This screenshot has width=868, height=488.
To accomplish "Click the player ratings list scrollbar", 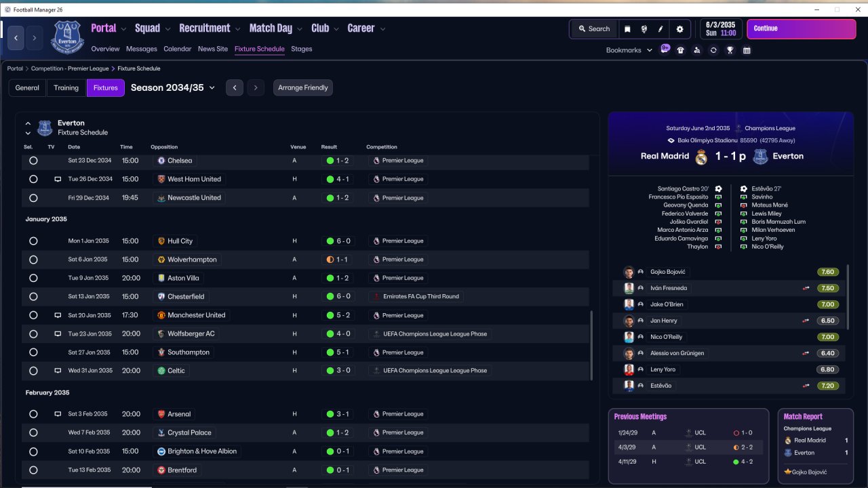I will coord(848,297).
